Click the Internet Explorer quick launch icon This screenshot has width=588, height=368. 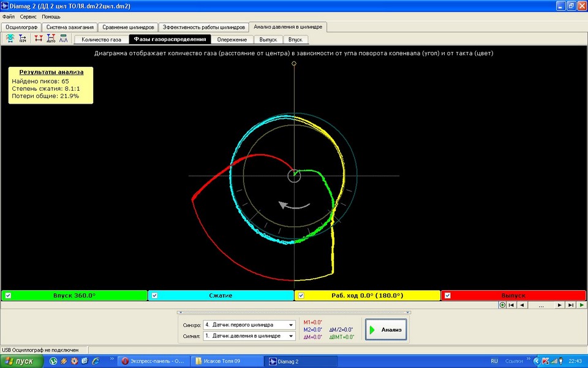click(96, 361)
